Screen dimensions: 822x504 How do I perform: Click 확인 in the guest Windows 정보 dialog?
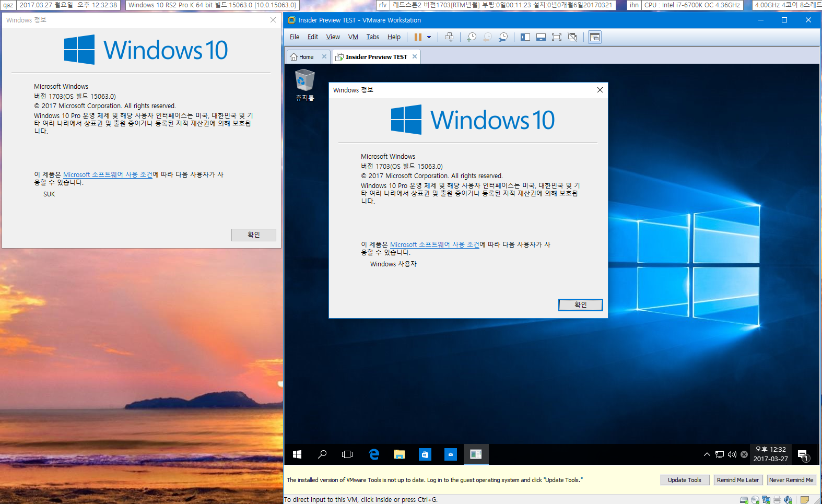(x=581, y=304)
